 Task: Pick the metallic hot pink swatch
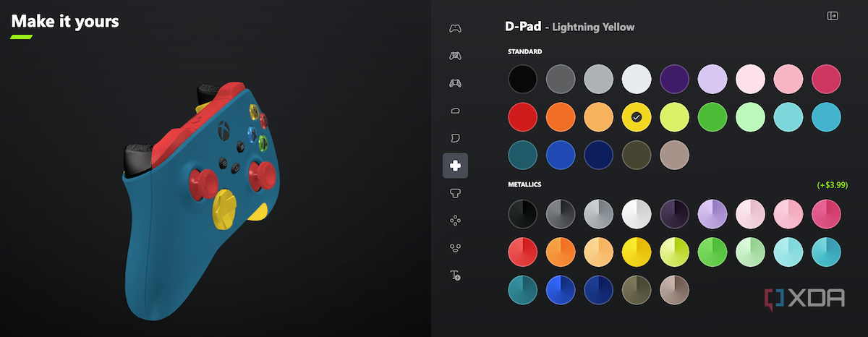pos(826,214)
